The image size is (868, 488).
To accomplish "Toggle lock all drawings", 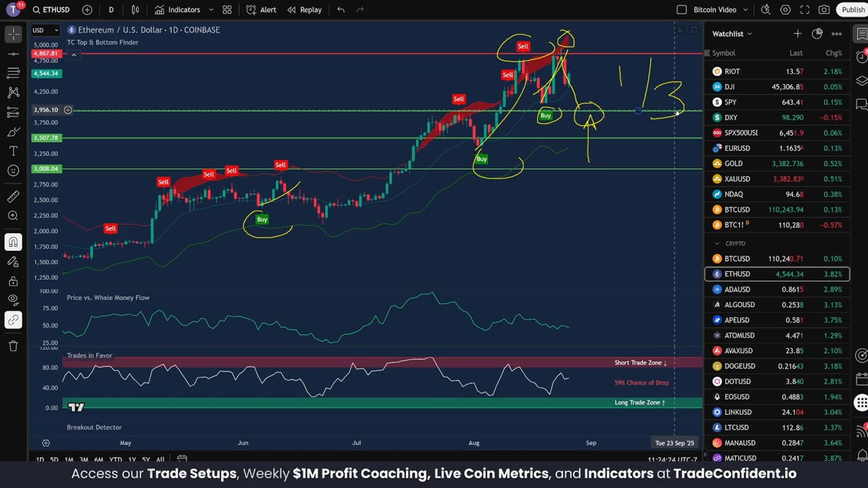I will (13, 281).
